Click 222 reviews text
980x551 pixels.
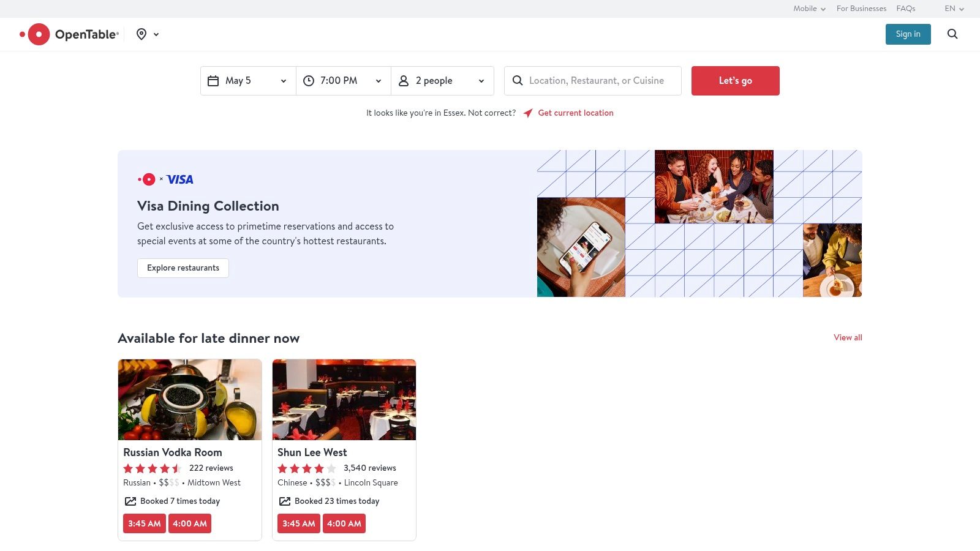coord(211,468)
